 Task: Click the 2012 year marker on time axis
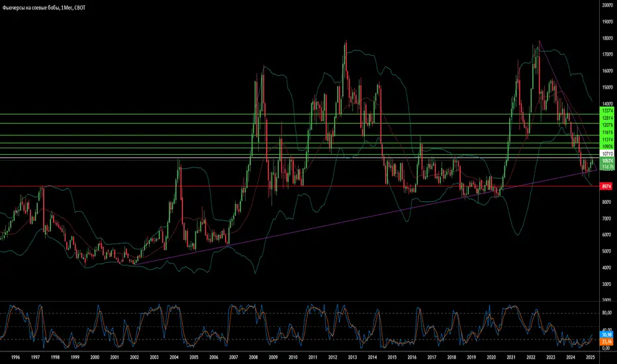pyautogui.click(x=332, y=357)
